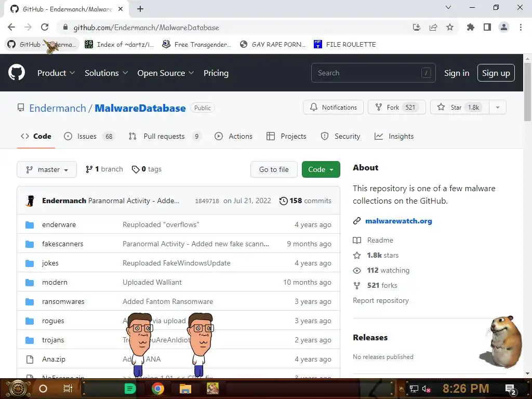
Task: Bookmark this page with the star icon
Action: click(x=449, y=27)
